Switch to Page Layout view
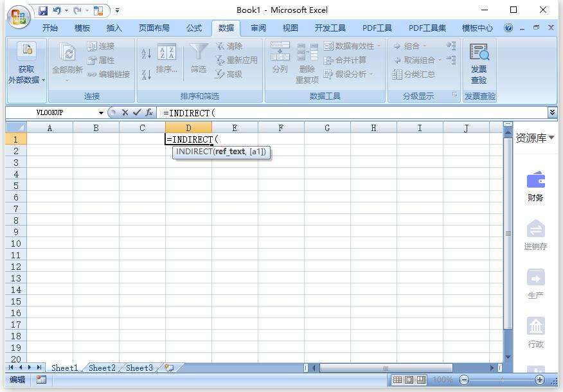This screenshot has width=563, height=392. pyautogui.click(x=409, y=380)
